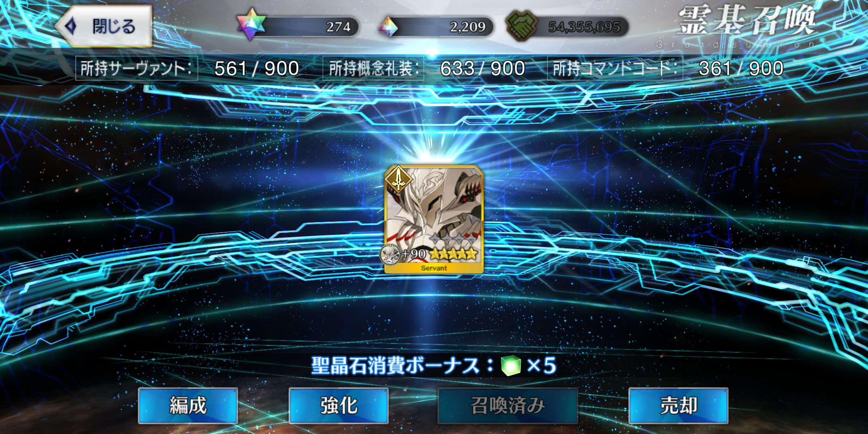Open the 編成 formation menu
Image resolution: width=868 pixels, height=434 pixels.
tap(188, 405)
